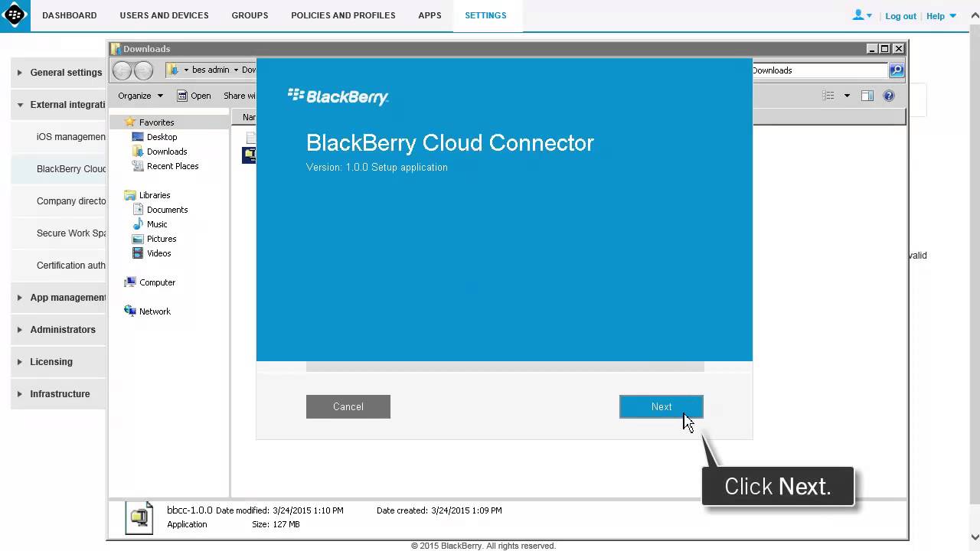This screenshot has width=980, height=551.
Task: Open the APPS tab
Action: [430, 15]
